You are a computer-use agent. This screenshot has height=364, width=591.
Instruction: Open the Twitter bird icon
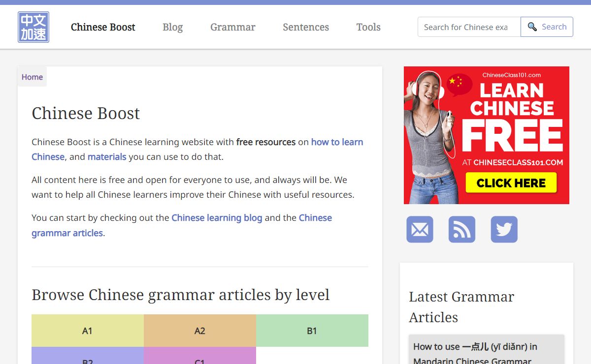(504, 229)
